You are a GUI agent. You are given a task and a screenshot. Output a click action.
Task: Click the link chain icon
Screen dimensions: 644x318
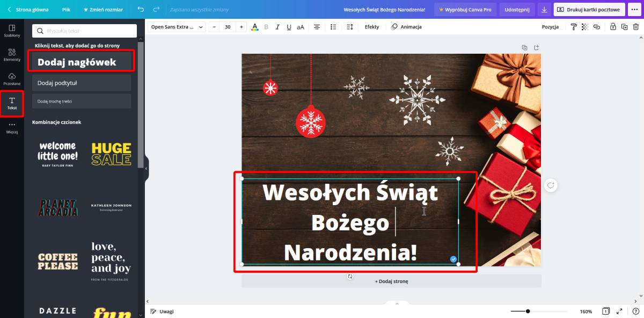596,27
